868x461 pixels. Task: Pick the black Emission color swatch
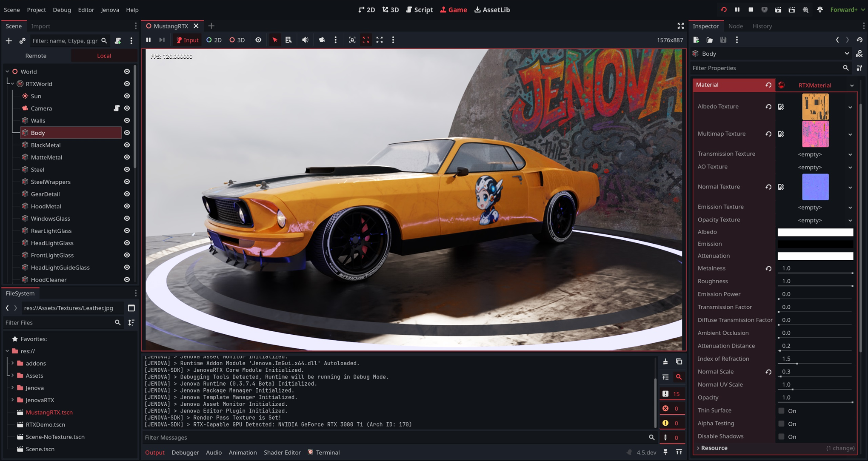815,244
